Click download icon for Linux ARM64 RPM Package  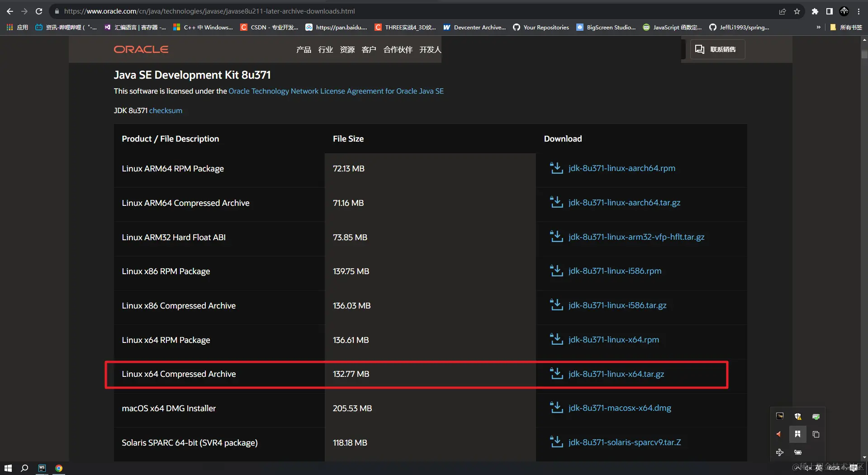click(x=556, y=168)
